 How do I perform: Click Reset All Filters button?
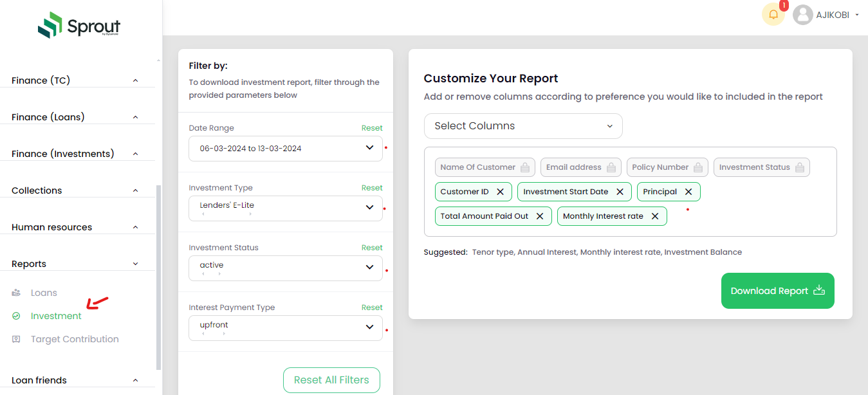coord(331,380)
